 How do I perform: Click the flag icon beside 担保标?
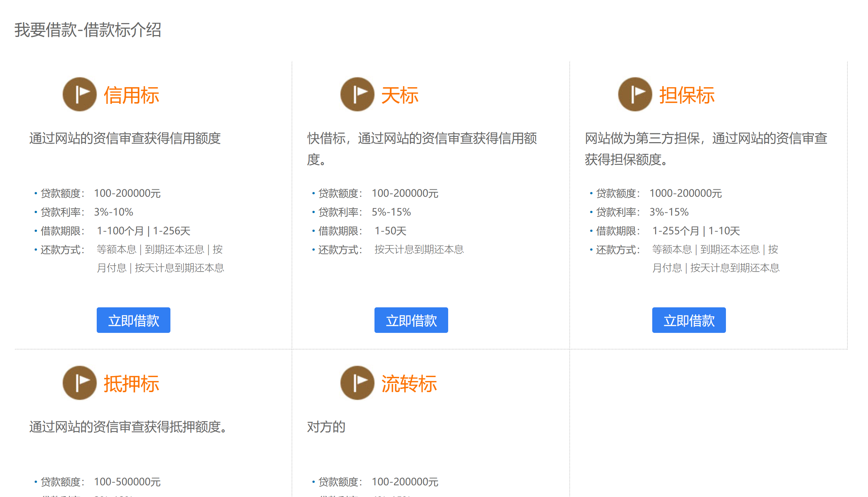635,94
